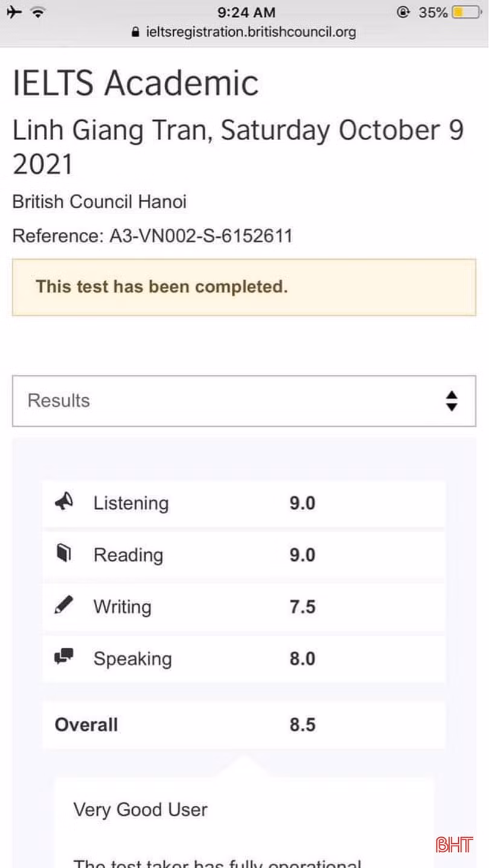Tap the Listening megaphone icon
489x868 pixels.
(64, 502)
